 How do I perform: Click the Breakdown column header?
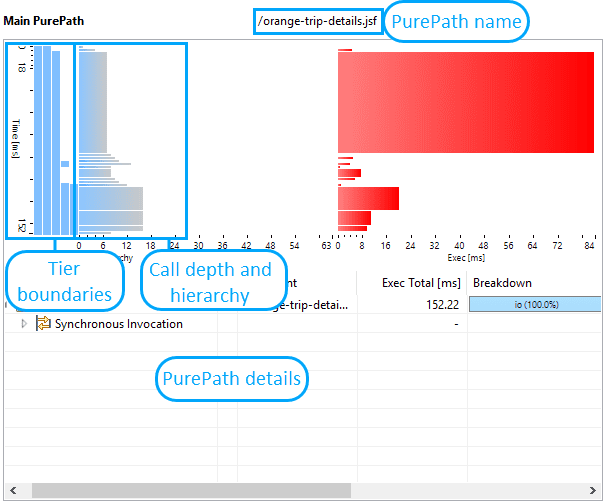coord(502,283)
